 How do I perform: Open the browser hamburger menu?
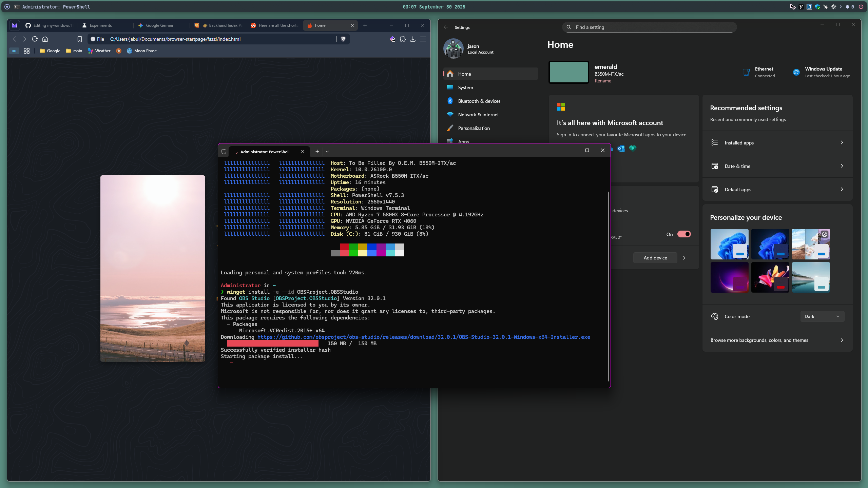click(x=423, y=39)
